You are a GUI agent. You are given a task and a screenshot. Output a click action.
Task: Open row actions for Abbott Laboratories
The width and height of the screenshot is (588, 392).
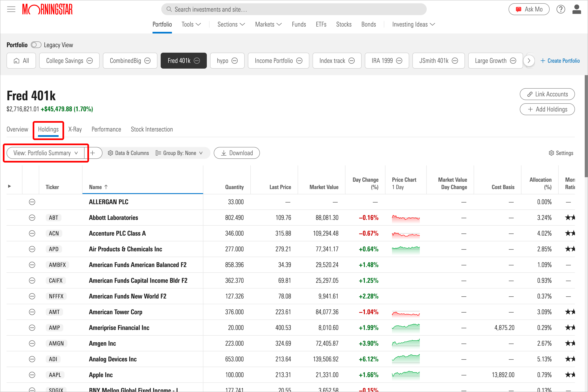(x=32, y=218)
